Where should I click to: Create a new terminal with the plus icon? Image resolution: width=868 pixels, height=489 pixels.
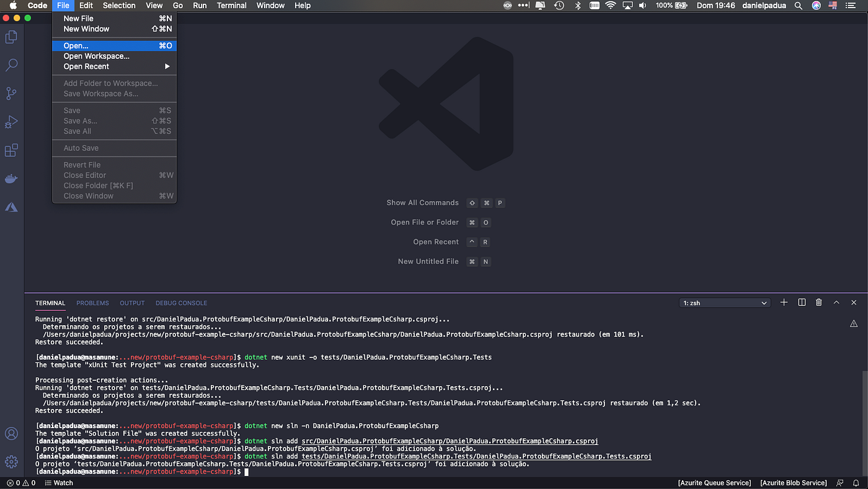[x=784, y=302]
